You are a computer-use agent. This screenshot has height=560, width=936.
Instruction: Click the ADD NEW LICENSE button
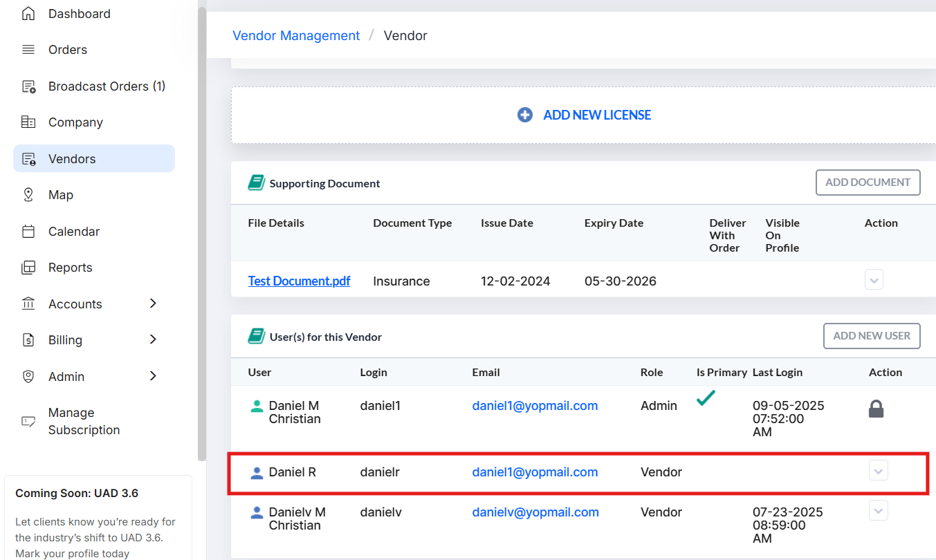(x=585, y=115)
